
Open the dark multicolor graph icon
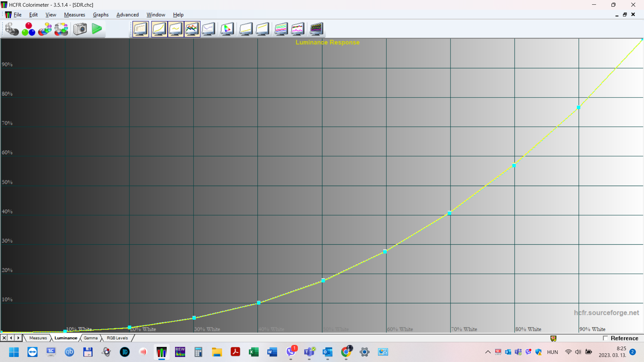(316, 29)
